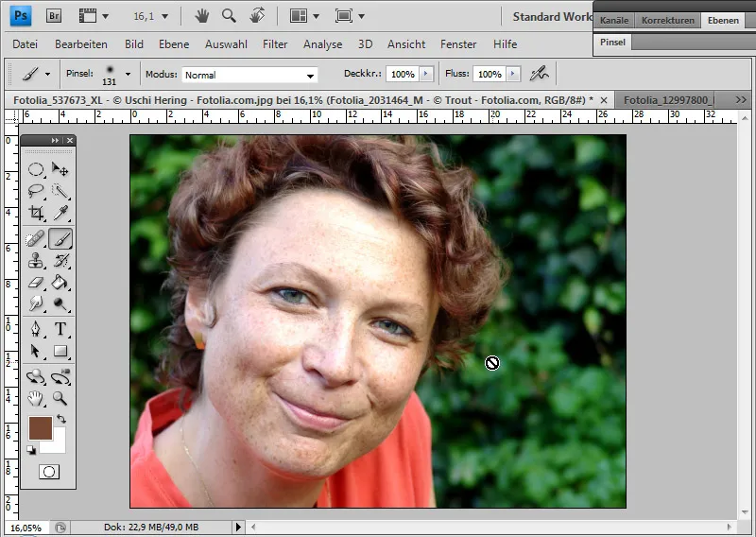Open the Analyse menu
Screen dimensions: 756x537
point(322,44)
